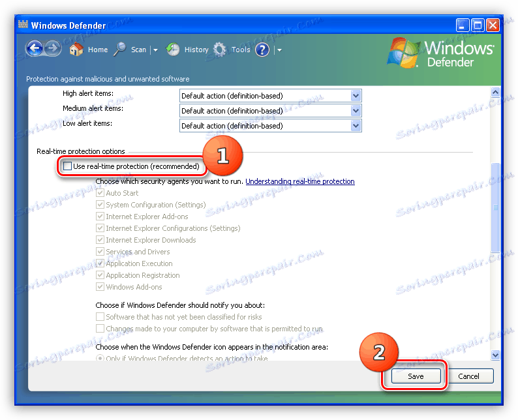Toggle Application Registration checkbox
This screenshot has height=420, width=518.
tap(100, 275)
